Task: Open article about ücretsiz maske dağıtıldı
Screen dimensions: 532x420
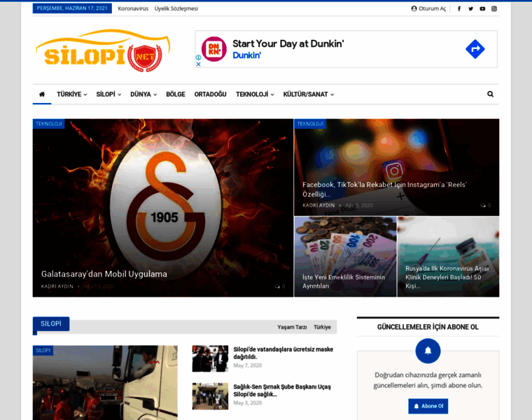Action: (283, 353)
